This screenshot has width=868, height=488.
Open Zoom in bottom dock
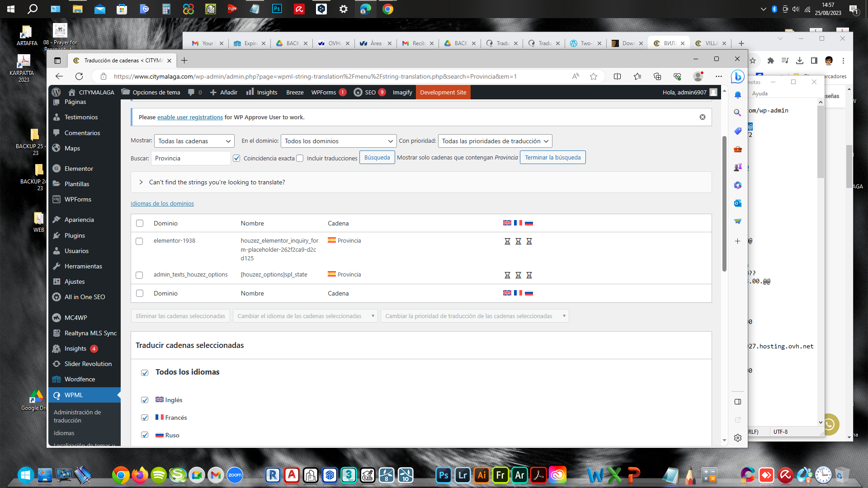235,475
